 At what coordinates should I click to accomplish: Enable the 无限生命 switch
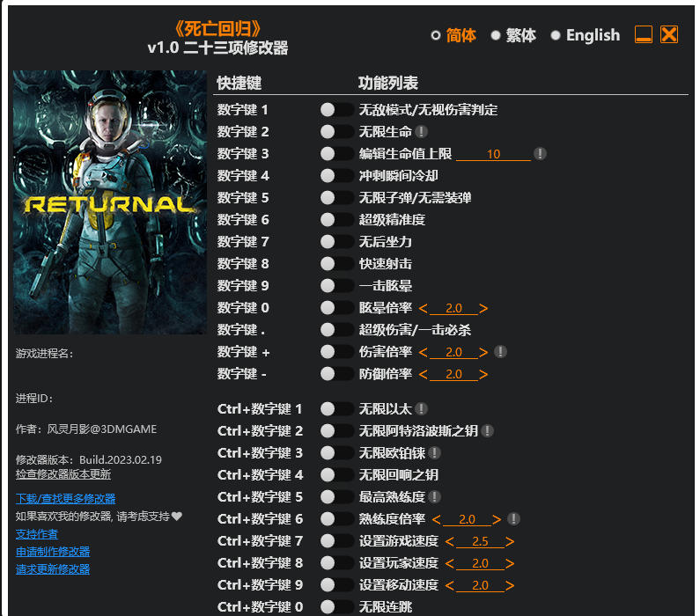point(336,132)
